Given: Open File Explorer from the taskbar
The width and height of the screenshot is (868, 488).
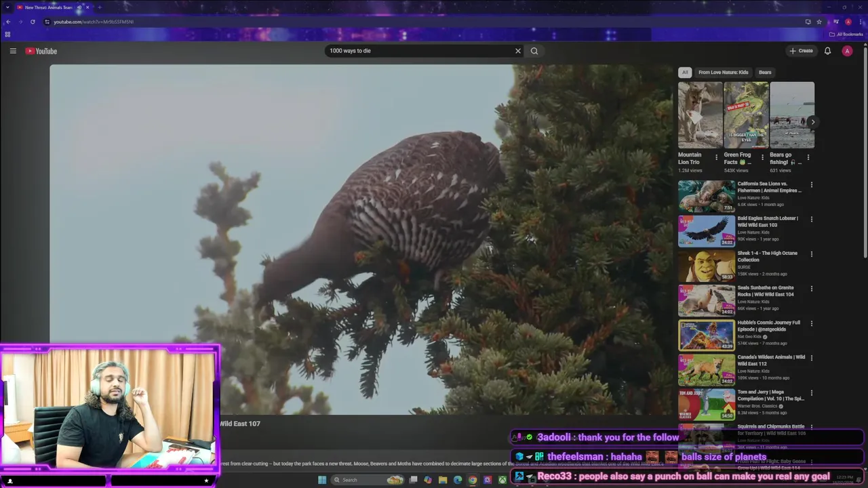Looking at the screenshot, I should (x=443, y=480).
